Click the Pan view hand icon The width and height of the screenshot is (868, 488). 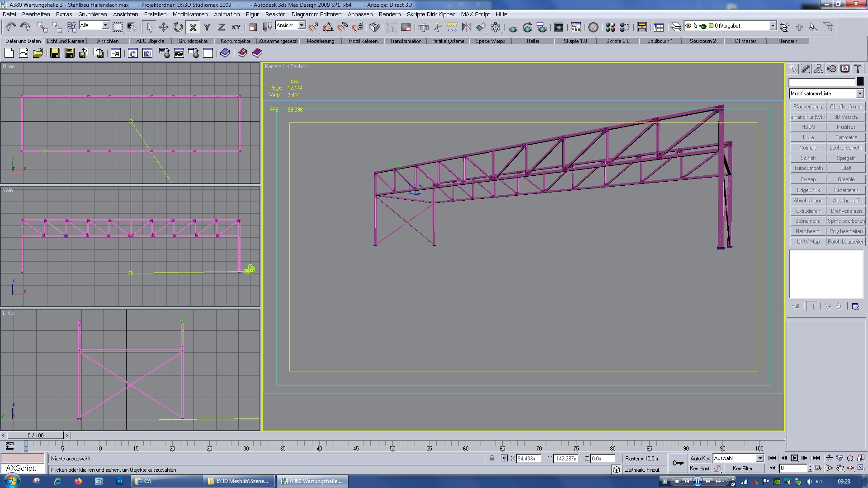[x=840, y=469]
